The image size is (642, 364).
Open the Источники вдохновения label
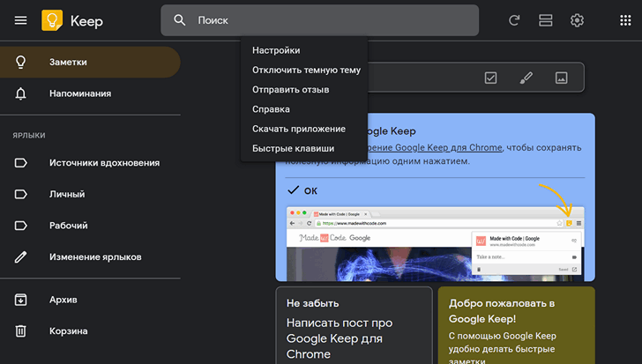(x=90, y=163)
